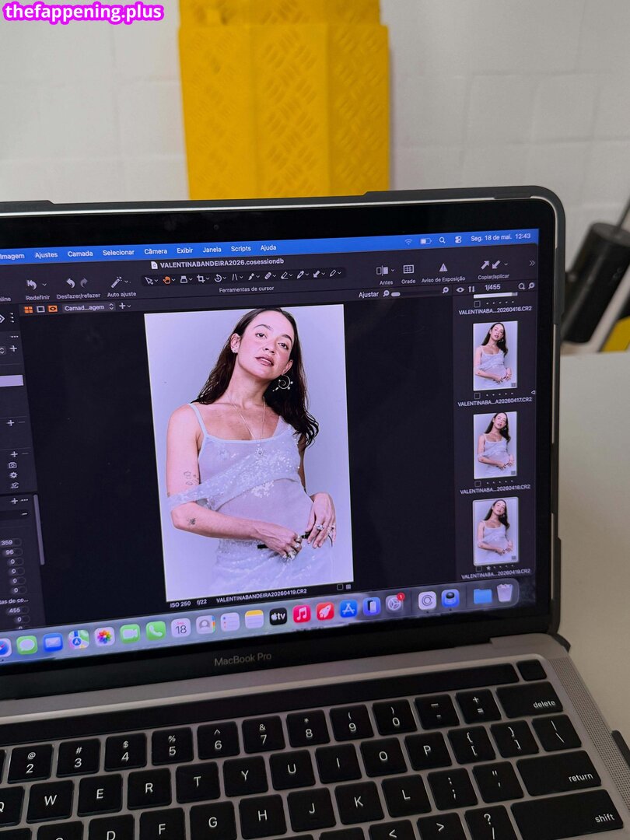This screenshot has width=630, height=840.
Task: Open the Ajustes menu
Action: [46, 255]
